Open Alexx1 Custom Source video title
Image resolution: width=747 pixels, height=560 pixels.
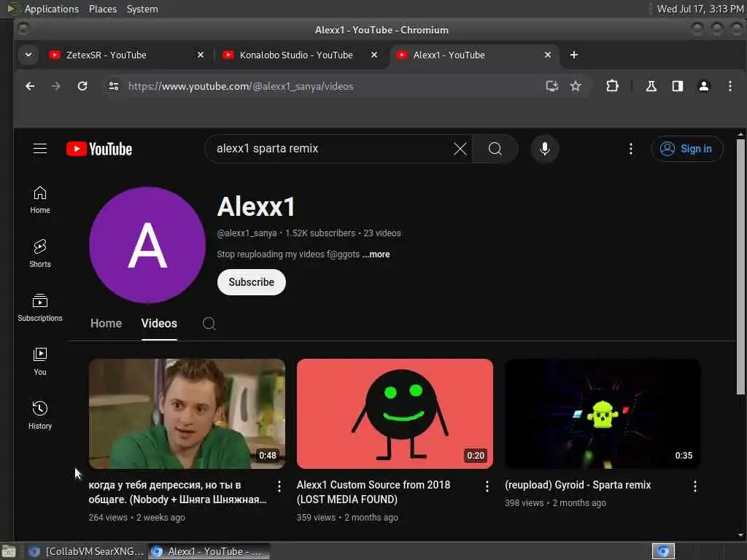click(373, 492)
